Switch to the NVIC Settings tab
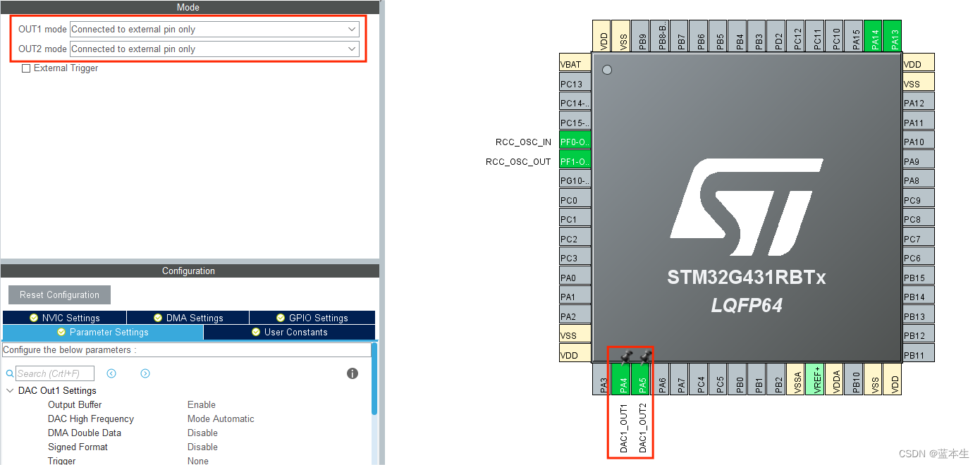The image size is (980, 465). click(x=64, y=318)
